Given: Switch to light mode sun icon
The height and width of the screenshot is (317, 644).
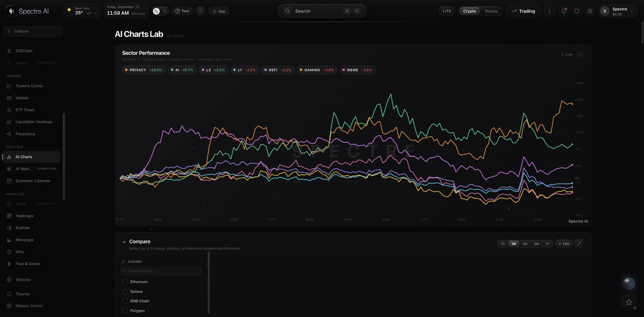Looking at the screenshot, I should point(165,11).
